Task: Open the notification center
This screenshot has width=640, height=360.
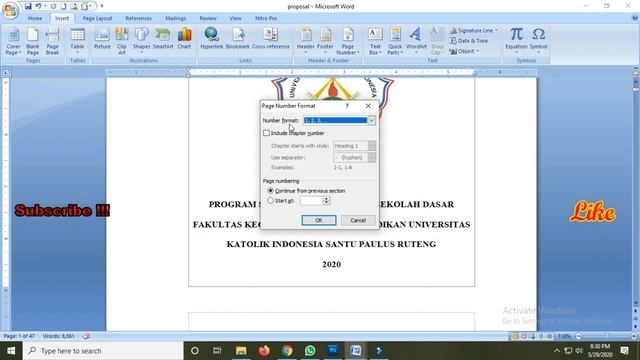Action: pyautogui.click(x=624, y=351)
